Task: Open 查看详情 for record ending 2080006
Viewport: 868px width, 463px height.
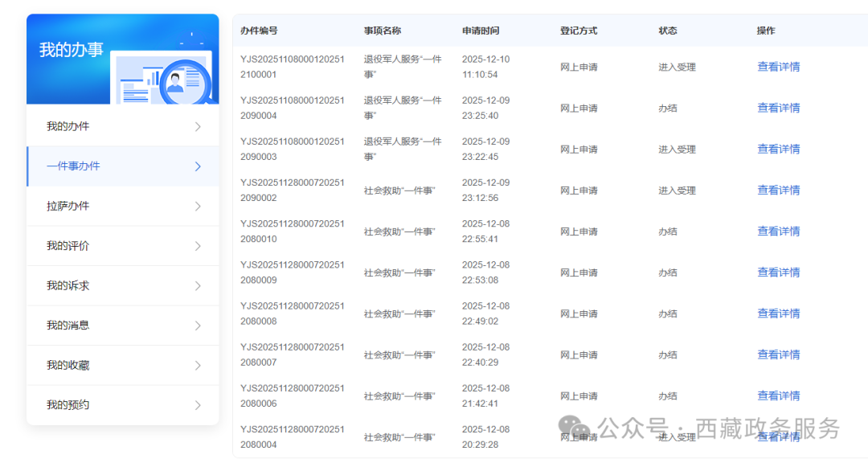Action: 778,395
